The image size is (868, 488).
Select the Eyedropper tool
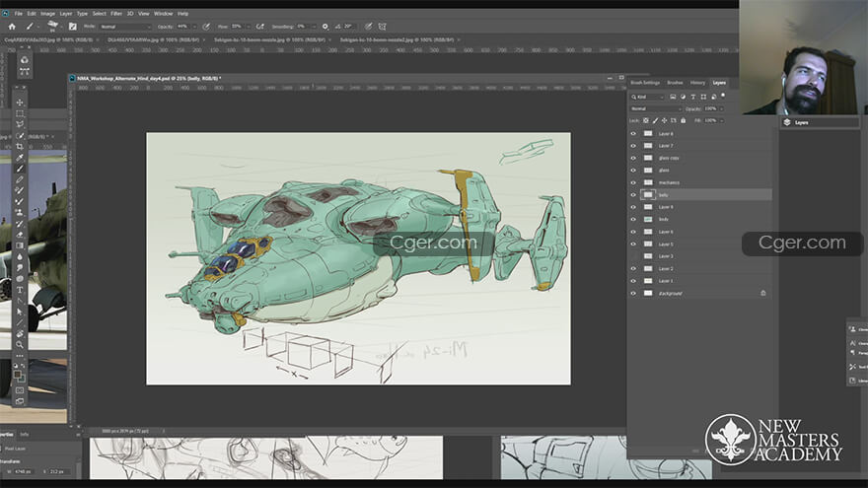[x=20, y=158]
